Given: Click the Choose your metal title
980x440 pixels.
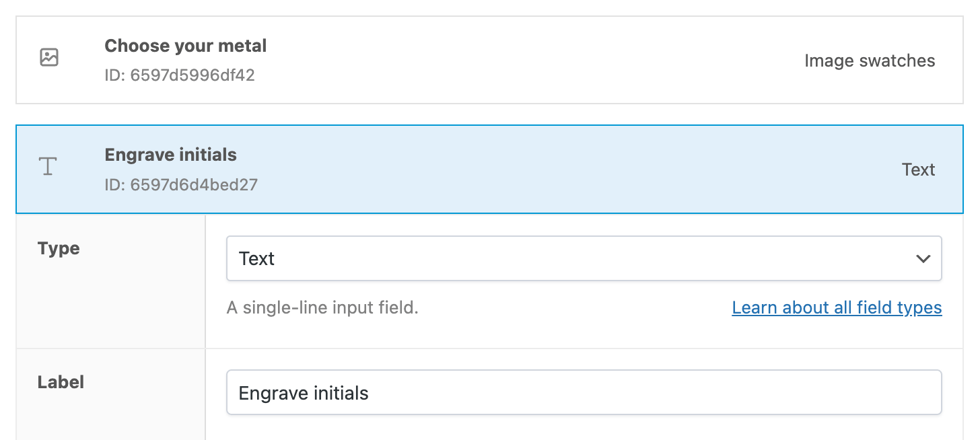Looking at the screenshot, I should [186, 46].
